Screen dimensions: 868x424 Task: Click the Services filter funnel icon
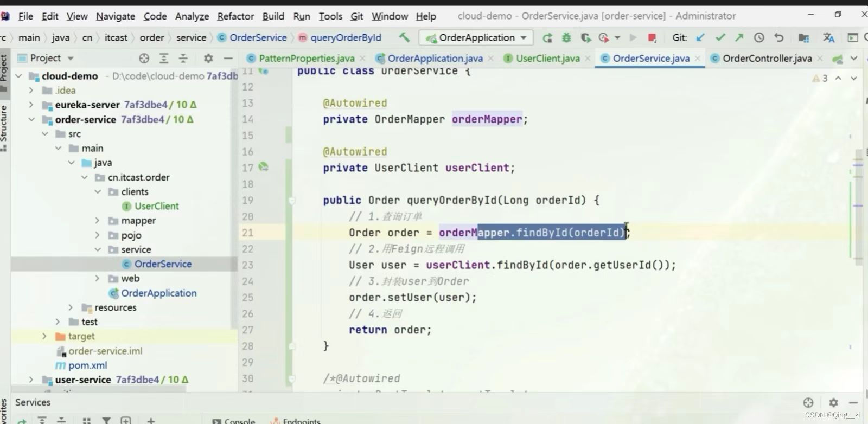click(x=107, y=420)
